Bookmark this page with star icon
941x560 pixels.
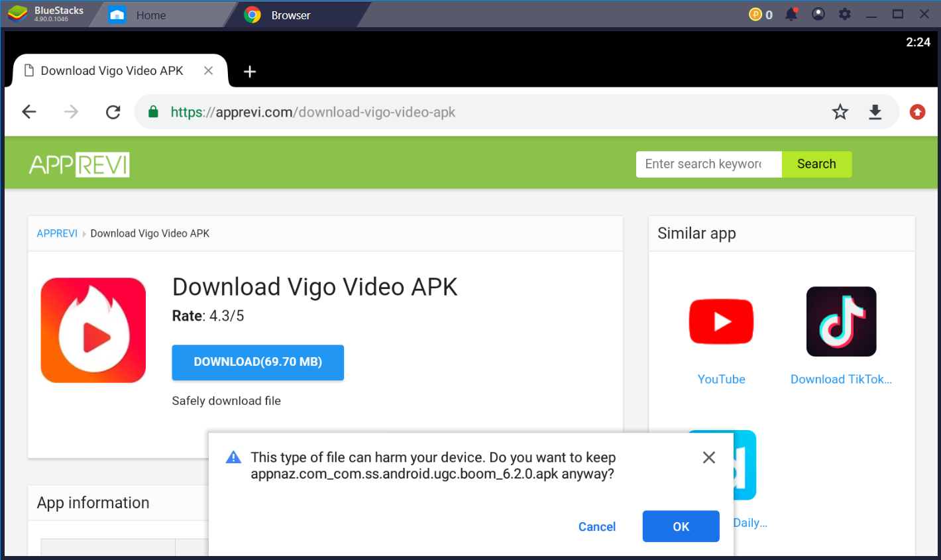tap(840, 112)
